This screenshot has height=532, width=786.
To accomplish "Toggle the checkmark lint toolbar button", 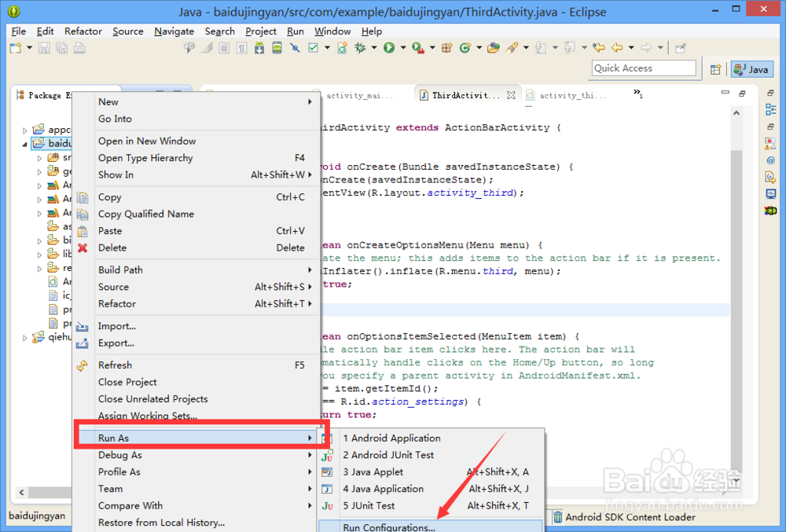I will pos(314,48).
